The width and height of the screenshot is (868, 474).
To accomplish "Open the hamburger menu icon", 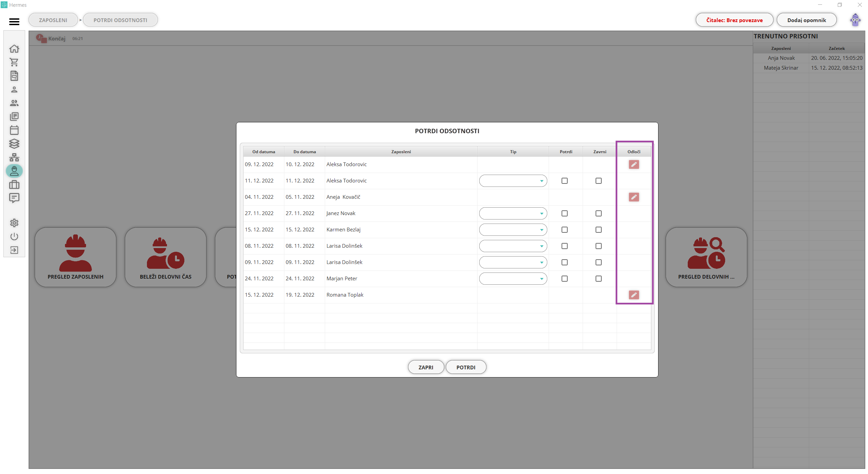I will pos(14,22).
